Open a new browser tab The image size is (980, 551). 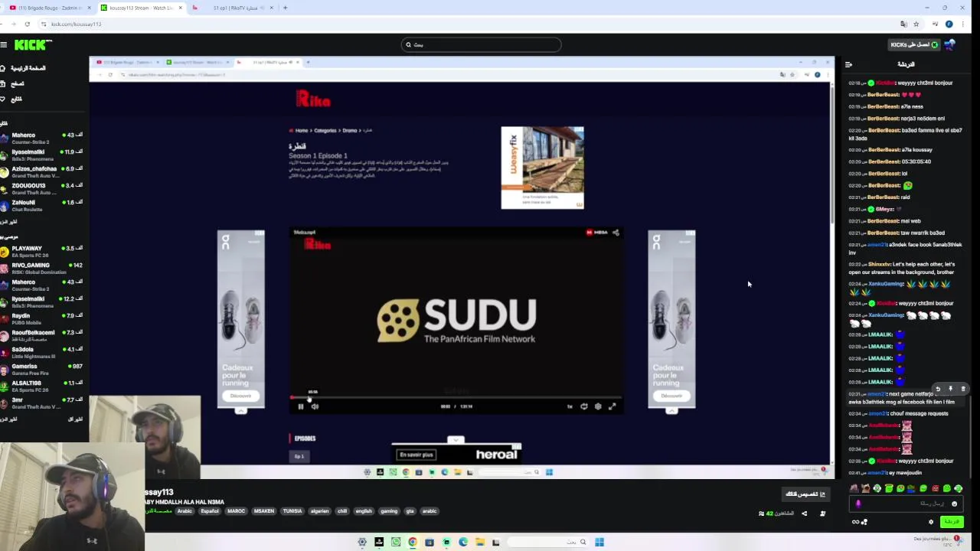click(x=286, y=8)
